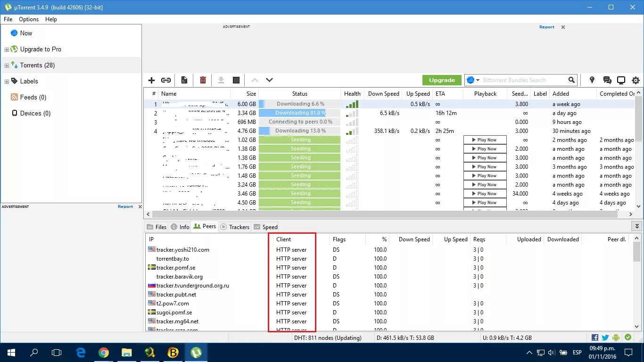Close the top advertisement
644x362 pixels.
pyautogui.click(x=563, y=27)
